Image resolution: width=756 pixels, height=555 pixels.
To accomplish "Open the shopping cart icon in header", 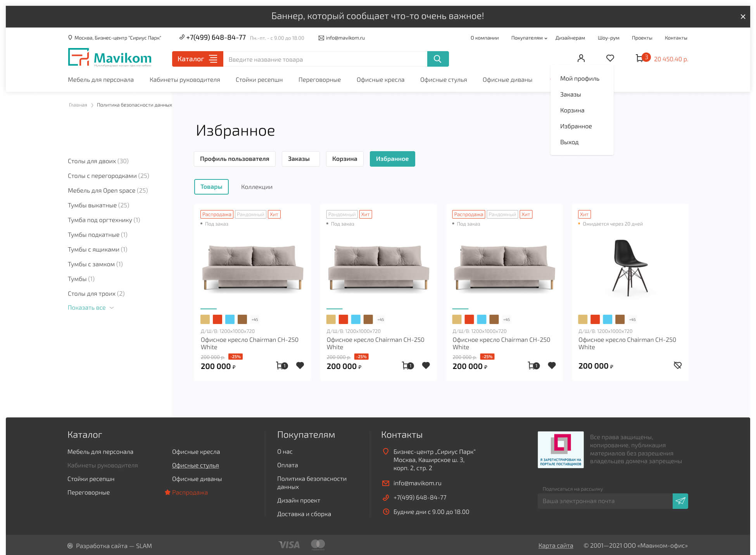I will point(640,59).
